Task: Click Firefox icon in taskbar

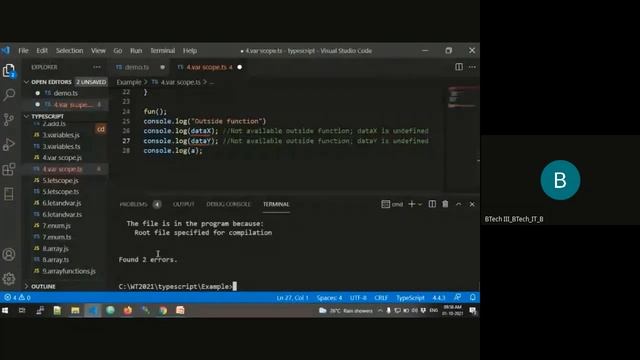Action: 128,311
